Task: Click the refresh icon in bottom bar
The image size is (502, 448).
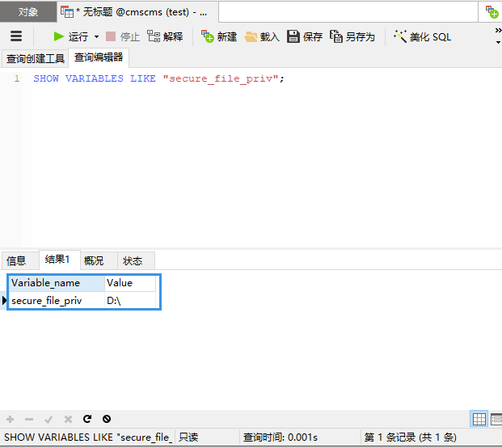Action: [x=87, y=419]
